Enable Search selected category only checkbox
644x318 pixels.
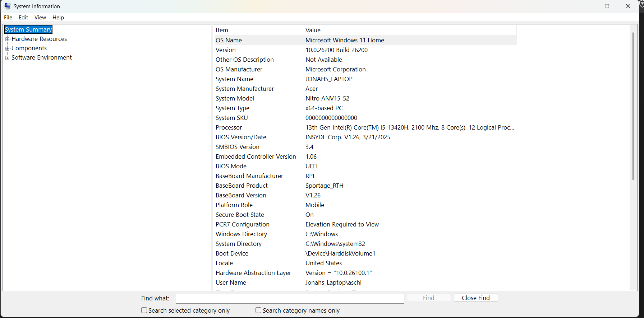coord(144,310)
